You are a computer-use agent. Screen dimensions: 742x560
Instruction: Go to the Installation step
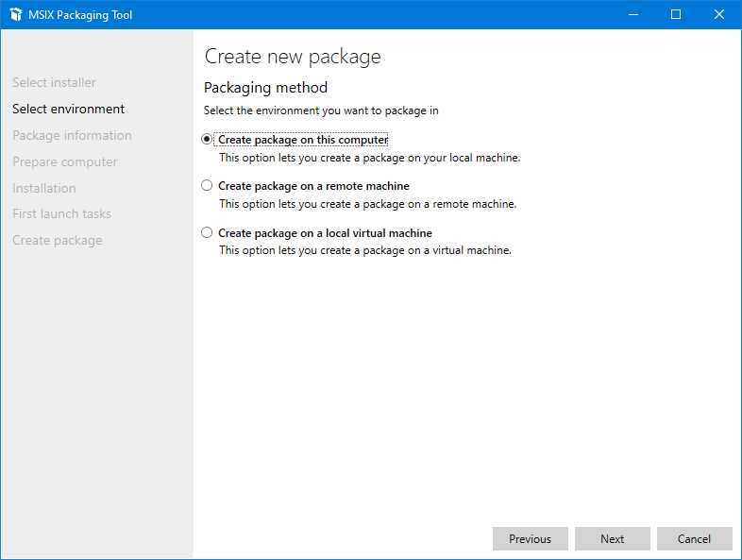pos(44,189)
